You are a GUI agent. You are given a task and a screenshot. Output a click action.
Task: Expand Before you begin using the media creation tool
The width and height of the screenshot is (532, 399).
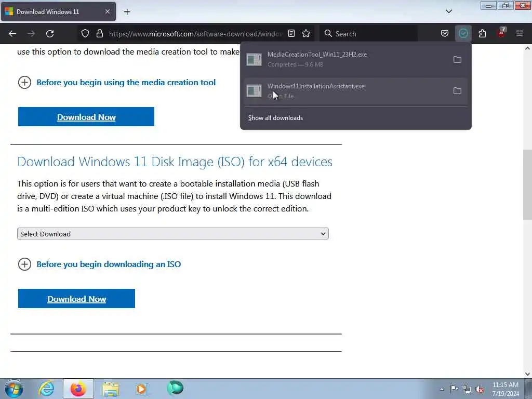point(117,83)
